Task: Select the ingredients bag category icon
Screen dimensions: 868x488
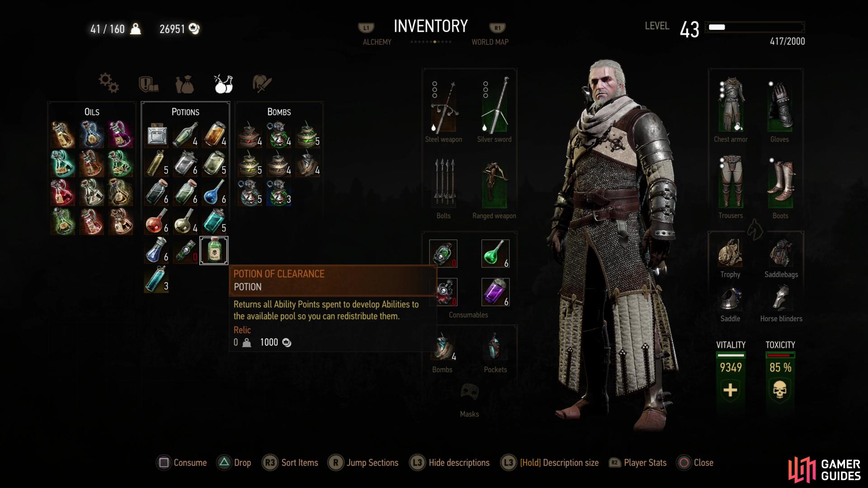Action: point(185,84)
